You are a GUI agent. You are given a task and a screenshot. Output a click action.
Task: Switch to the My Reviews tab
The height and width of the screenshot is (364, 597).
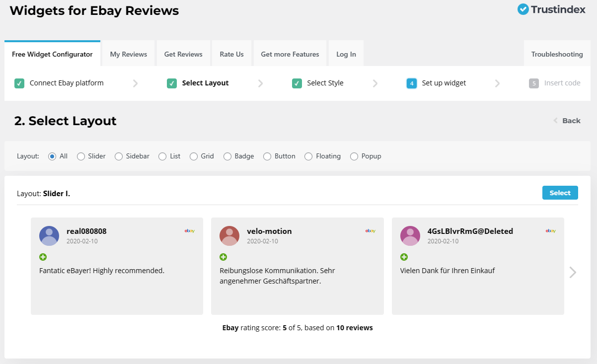tap(128, 53)
